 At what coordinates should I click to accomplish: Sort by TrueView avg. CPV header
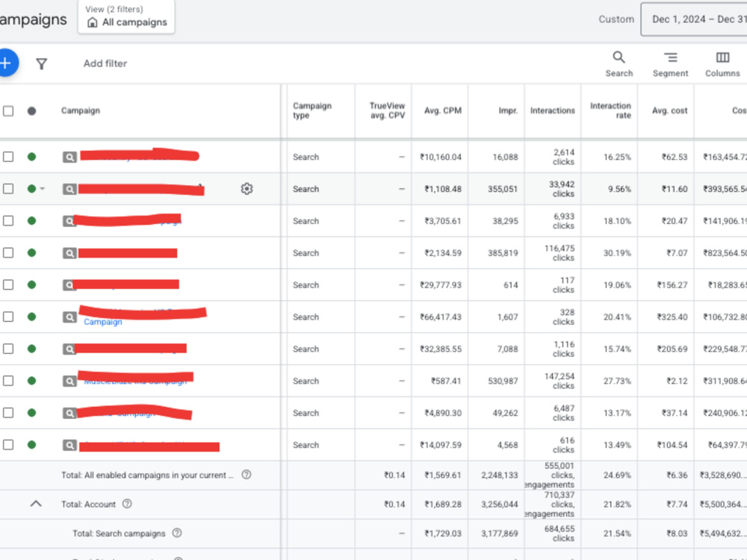pos(387,111)
